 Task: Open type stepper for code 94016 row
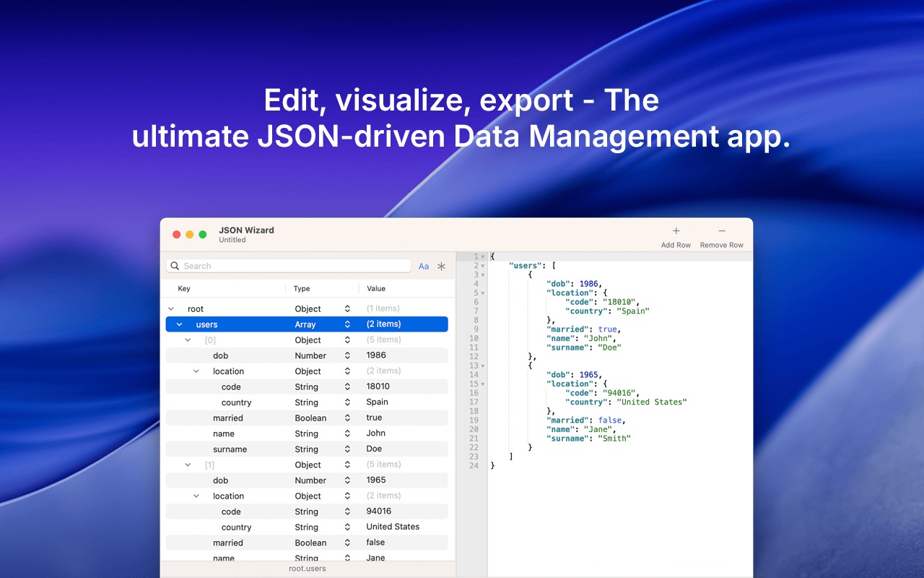tap(347, 512)
